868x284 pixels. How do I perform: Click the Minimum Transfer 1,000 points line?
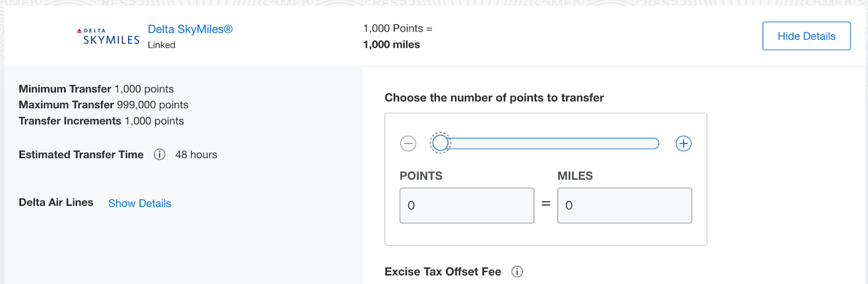pos(97,89)
